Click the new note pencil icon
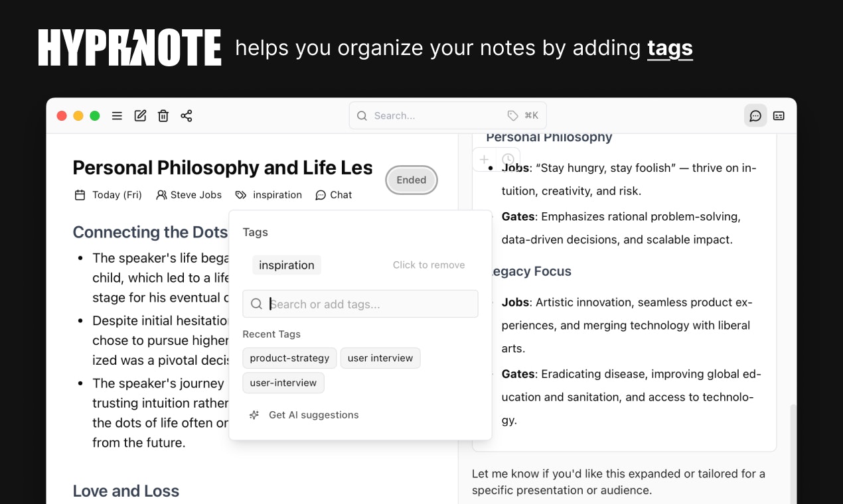Screen dimensions: 843x504 (140, 116)
